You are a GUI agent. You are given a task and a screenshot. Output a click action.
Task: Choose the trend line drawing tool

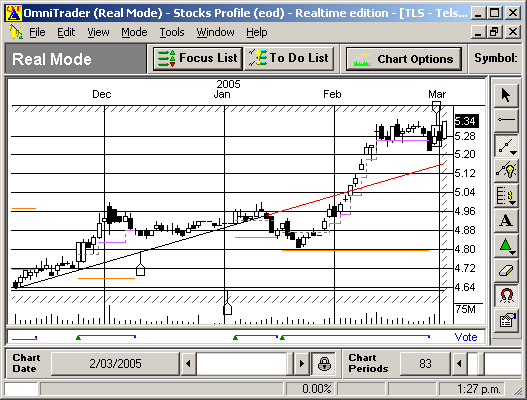pyautogui.click(x=504, y=146)
